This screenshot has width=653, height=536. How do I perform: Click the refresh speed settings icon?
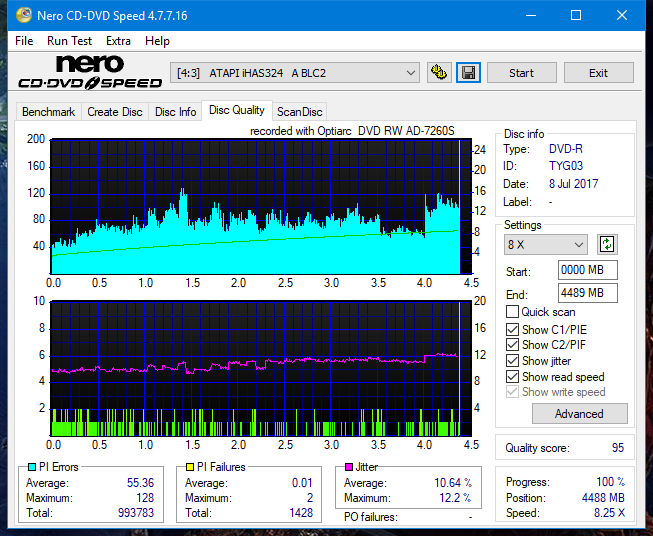tap(607, 244)
